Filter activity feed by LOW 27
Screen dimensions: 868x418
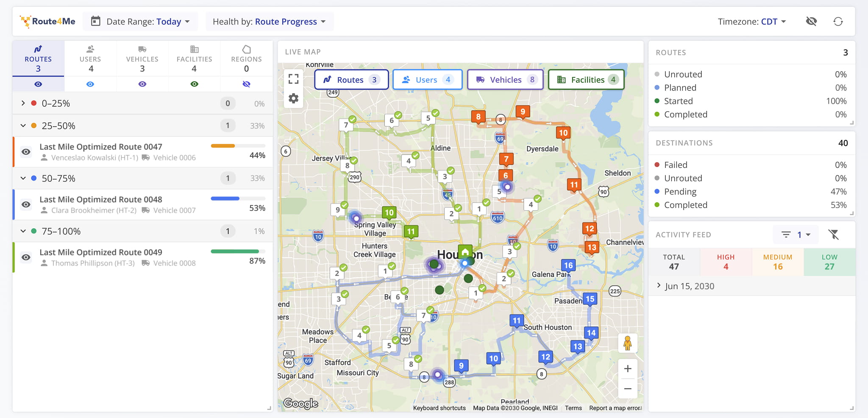[x=829, y=262]
